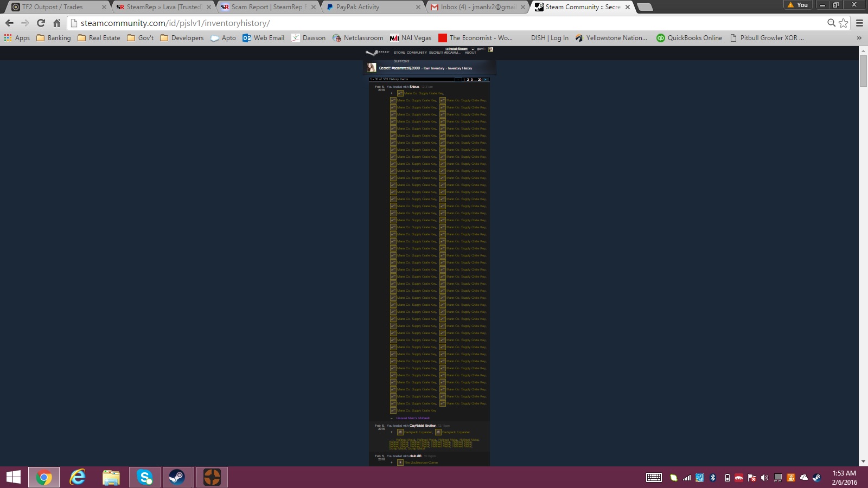Open the NAI Vegas bookmark
This screenshot has height=488, width=868.
[411, 38]
